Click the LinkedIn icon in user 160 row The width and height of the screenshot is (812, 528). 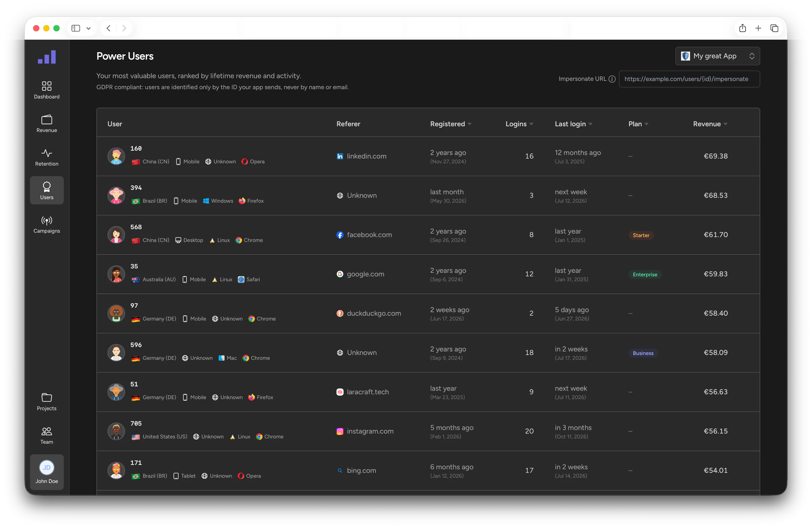pyautogui.click(x=340, y=156)
